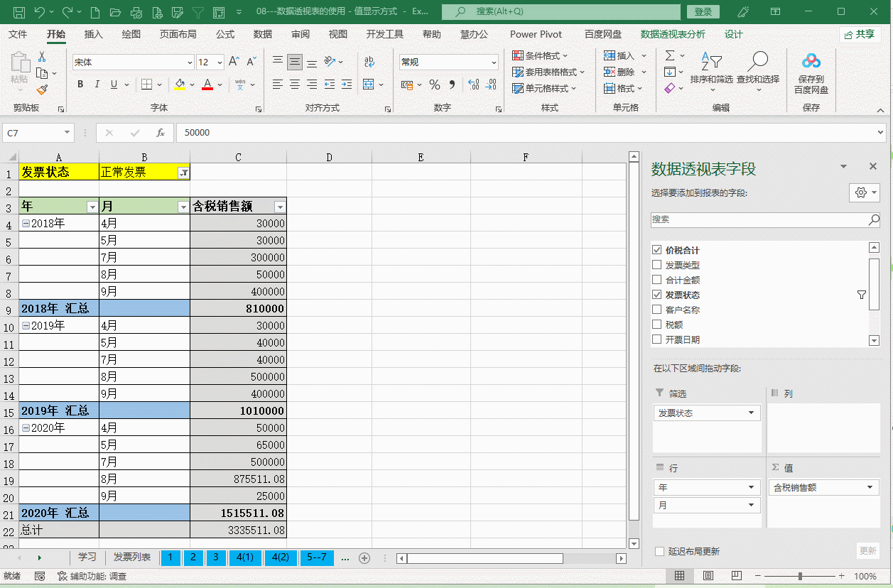Check the 税额 field checkbox
Viewport: 893px width, 588px height.
[656, 325]
